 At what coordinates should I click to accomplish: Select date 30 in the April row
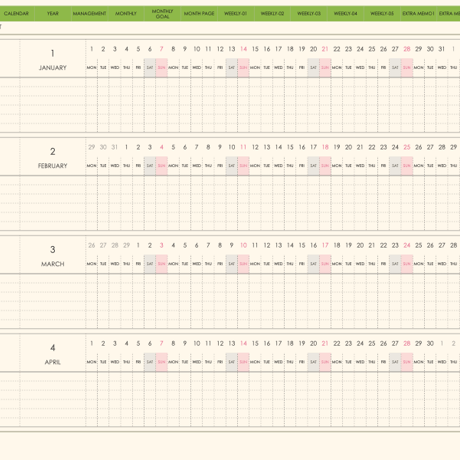[x=430, y=343]
